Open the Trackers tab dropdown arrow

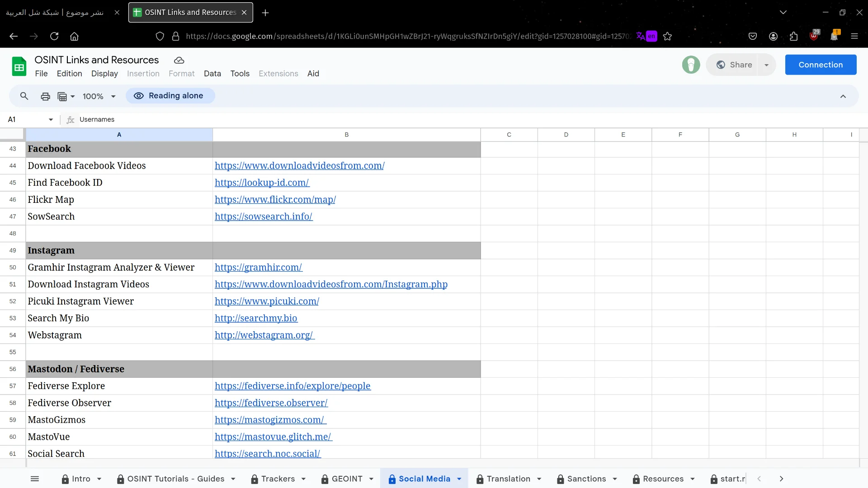click(304, 479)
